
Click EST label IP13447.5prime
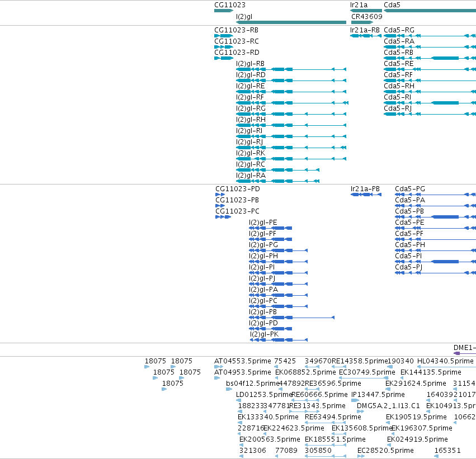coord(378,395)
